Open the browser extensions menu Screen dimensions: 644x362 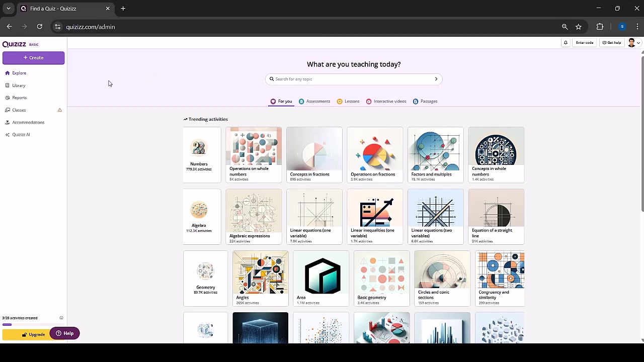600,27
